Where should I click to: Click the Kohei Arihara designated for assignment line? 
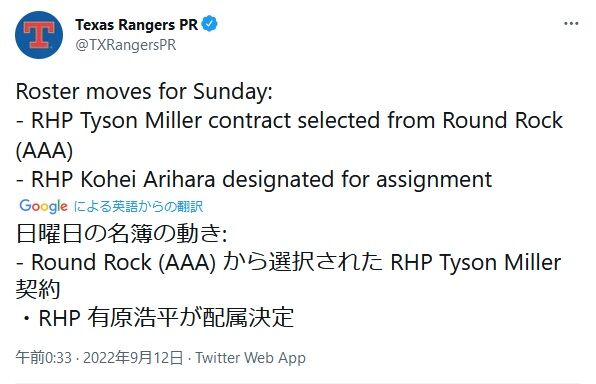tap(254, 179)
